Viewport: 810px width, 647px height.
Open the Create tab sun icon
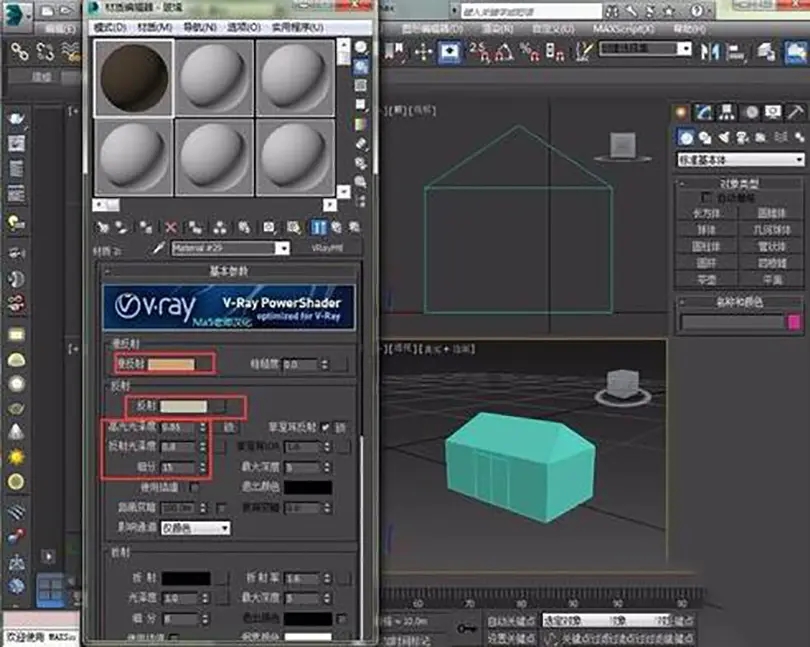coord(681,112)
